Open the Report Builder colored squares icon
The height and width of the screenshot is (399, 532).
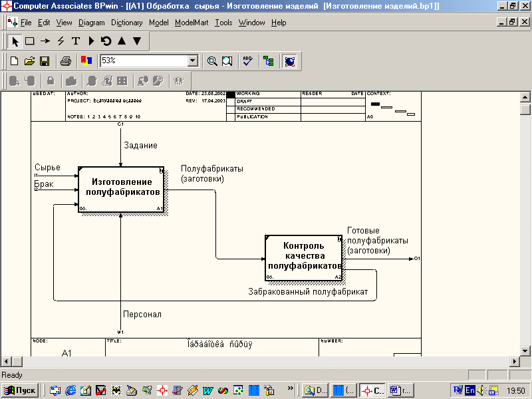(86, 61)
